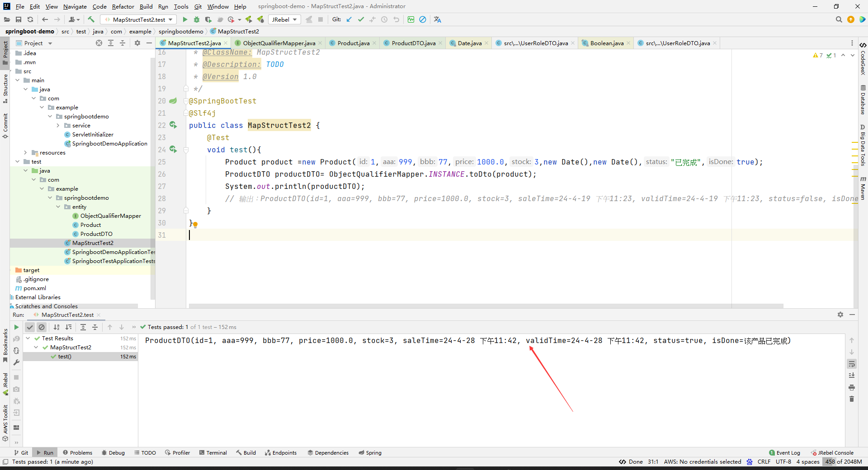
Task: Open JRebel Console from the status bar
Action: click(x=834, y=452)
